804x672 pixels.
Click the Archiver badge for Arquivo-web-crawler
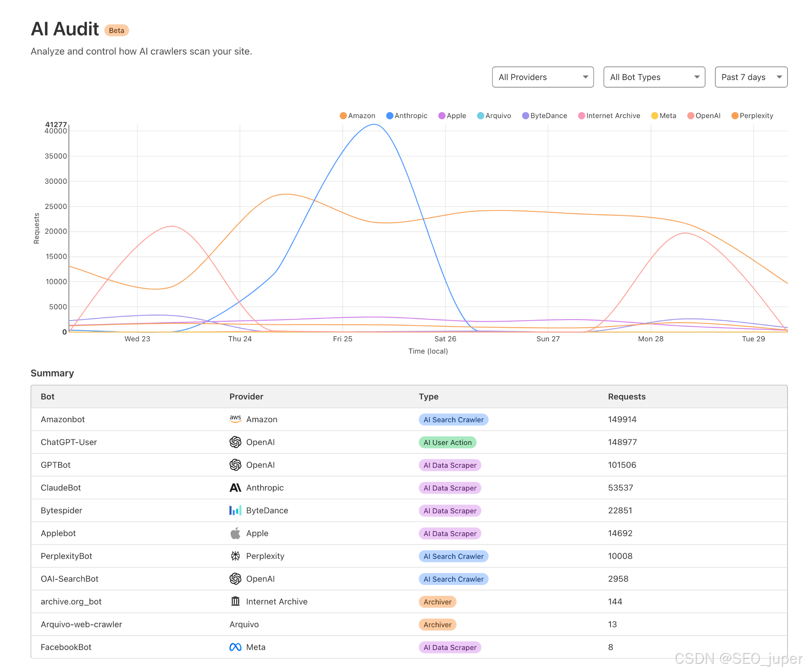[437, 624]
